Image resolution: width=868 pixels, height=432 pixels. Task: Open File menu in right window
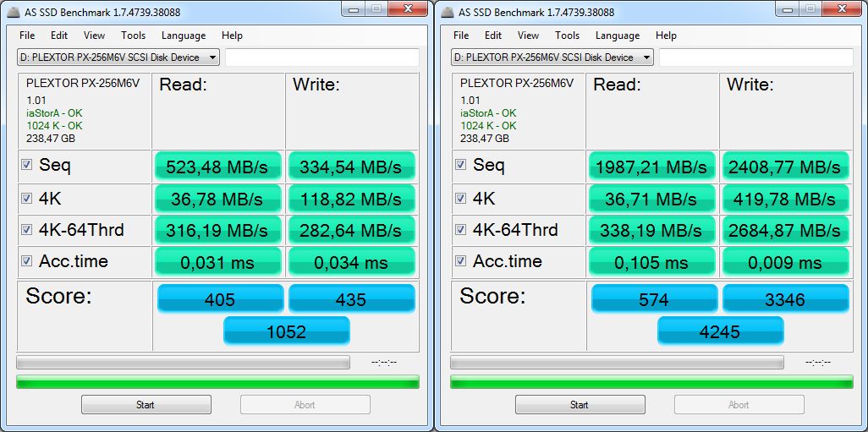pyautogui.click(x=461, y=36)
